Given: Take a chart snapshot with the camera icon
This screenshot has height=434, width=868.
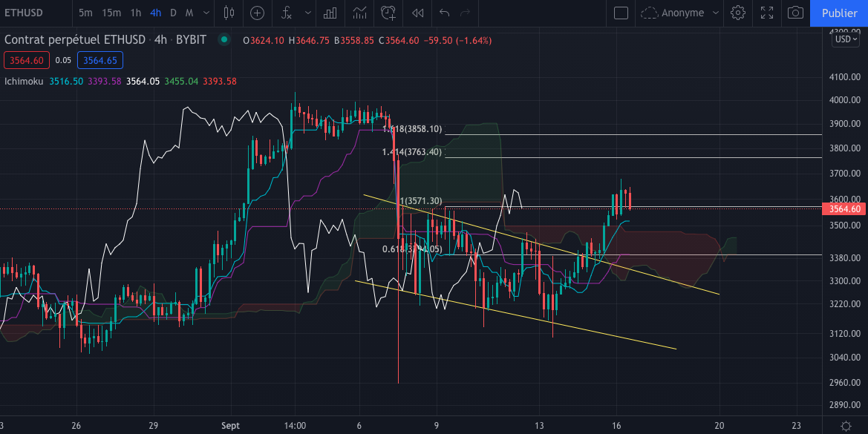Looking at the screenshot, I should pos(796,13).
